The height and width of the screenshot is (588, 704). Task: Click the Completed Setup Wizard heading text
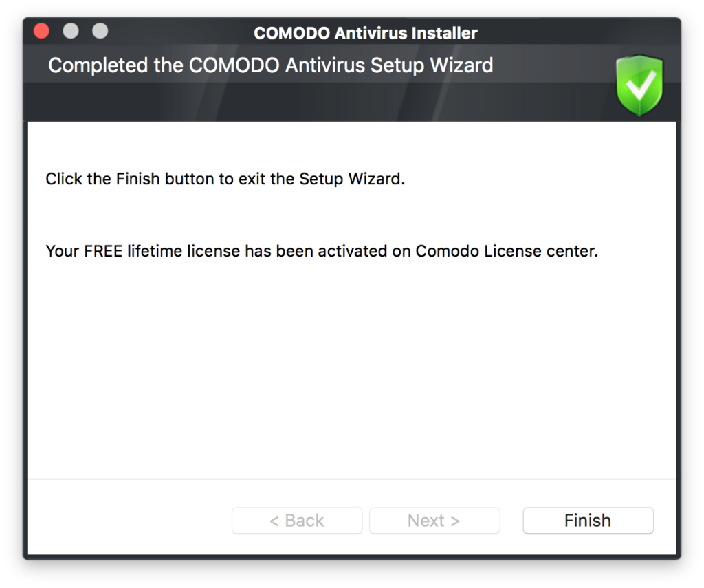tap(271, 65)
